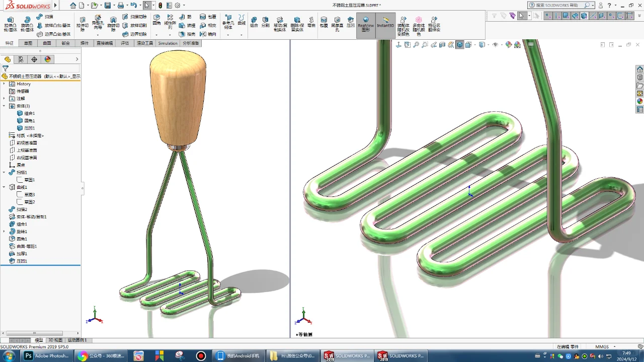Choose the Mirror (镜向) feature
Viewport: 644px width, 362px height.
tap(208, 34)
